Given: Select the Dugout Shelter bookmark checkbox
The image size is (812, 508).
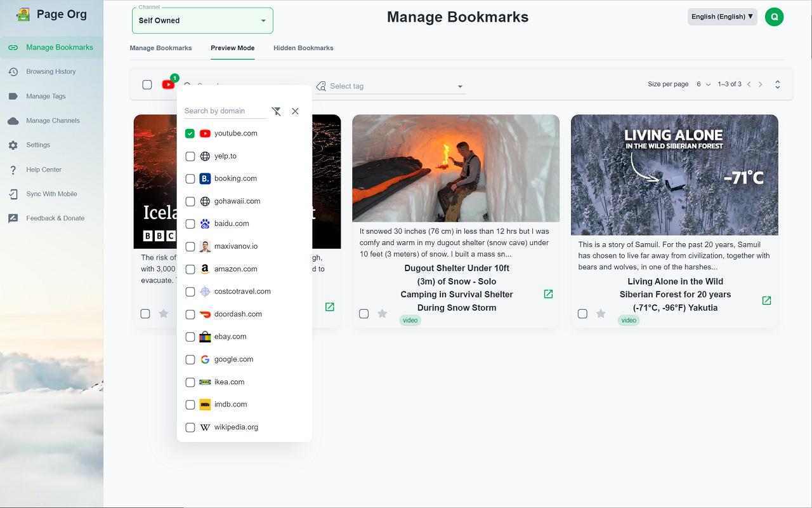Looking at the screenshot, I should (363, 314).
